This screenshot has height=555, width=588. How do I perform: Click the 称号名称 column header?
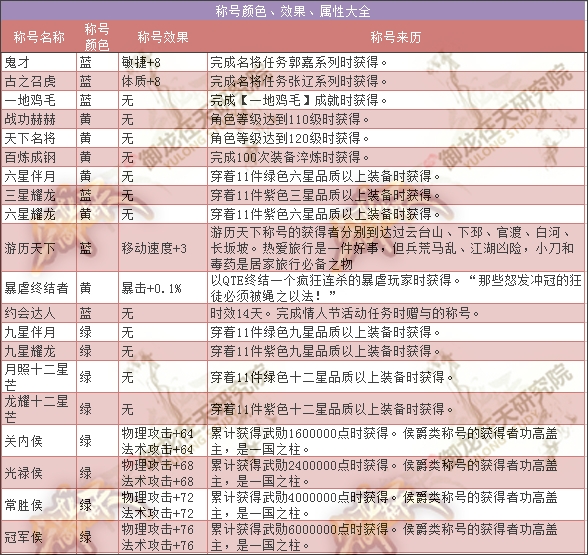pyautogui.click(x=39, y=37)
